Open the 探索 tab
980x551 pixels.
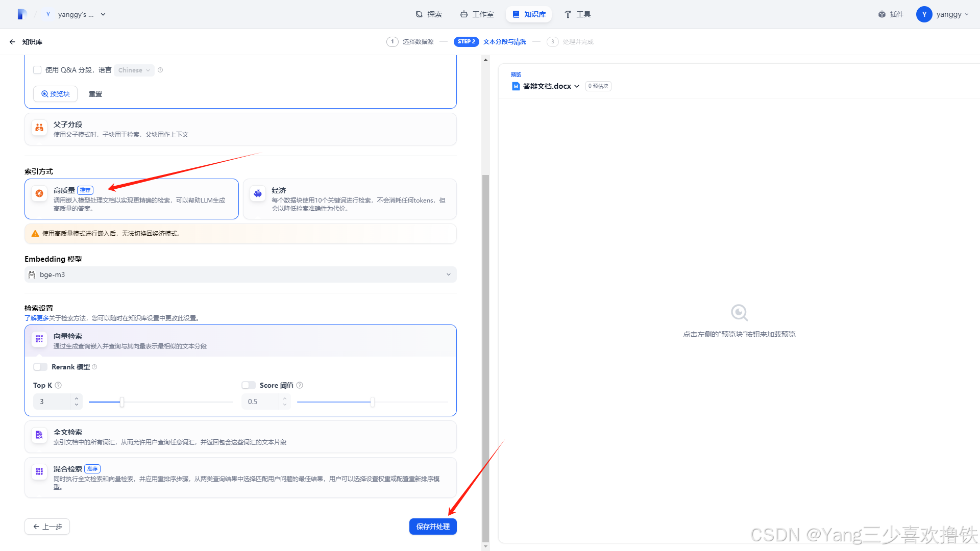(x=429, y=14)
